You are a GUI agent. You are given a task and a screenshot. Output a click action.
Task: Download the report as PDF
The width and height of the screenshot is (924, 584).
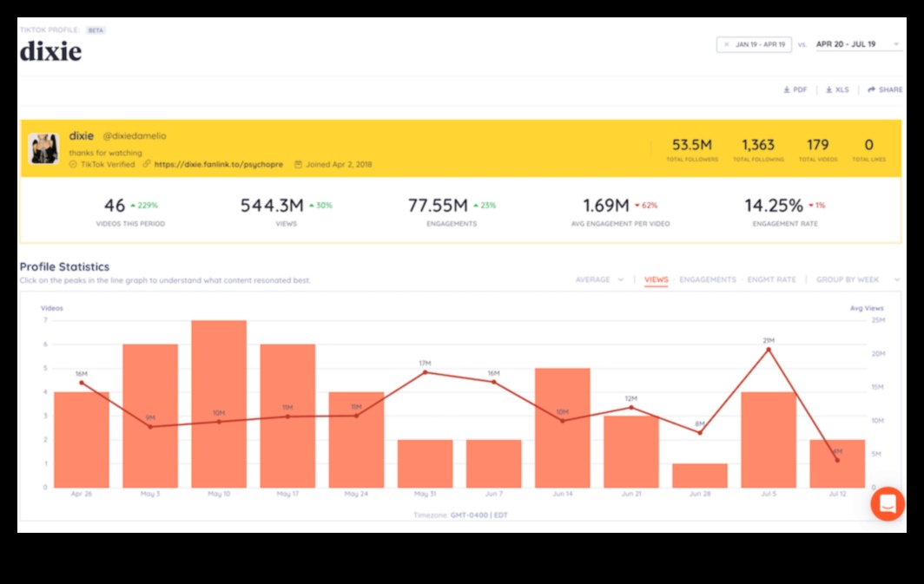(795, 89)
